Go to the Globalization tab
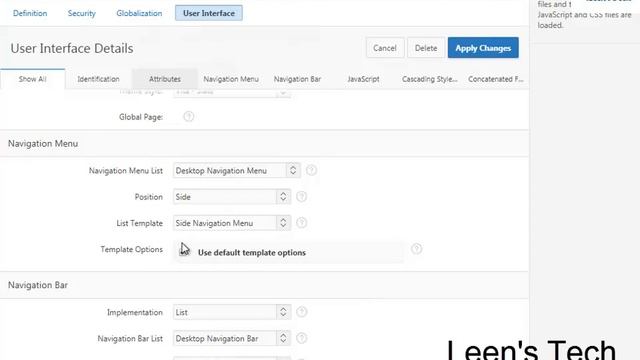640x360 pixels. 139,13
